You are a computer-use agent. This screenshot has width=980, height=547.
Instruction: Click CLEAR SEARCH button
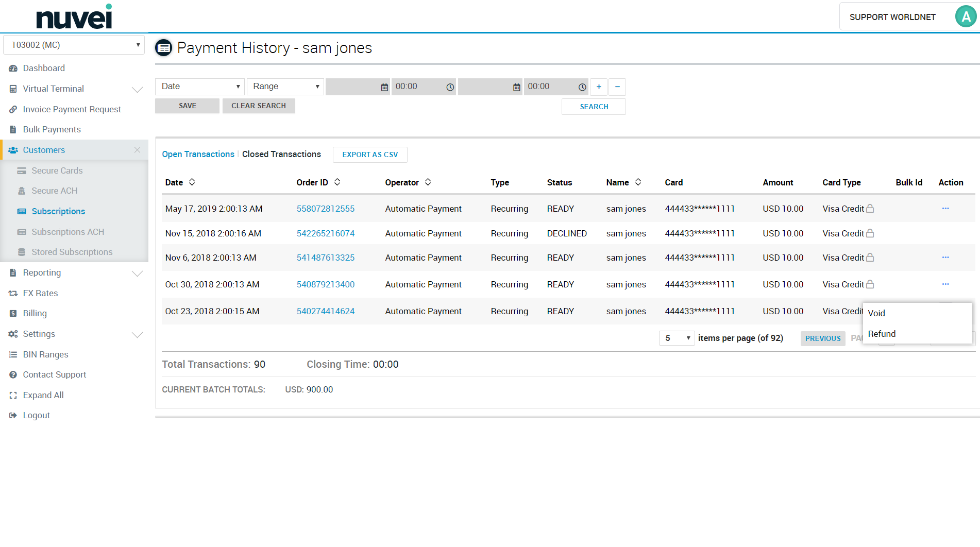259,106
